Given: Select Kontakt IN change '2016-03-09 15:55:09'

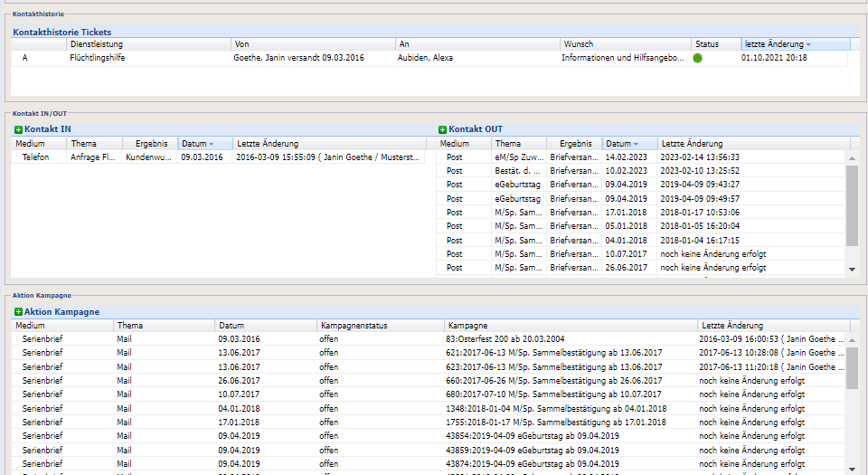Looking at the screenshot, I should click(x=327, y=157).
